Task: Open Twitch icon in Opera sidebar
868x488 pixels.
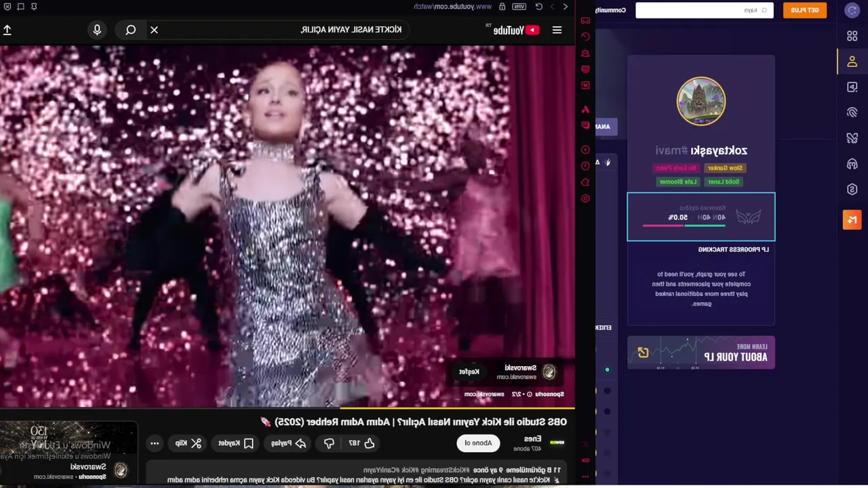Action: click(585, 125)
